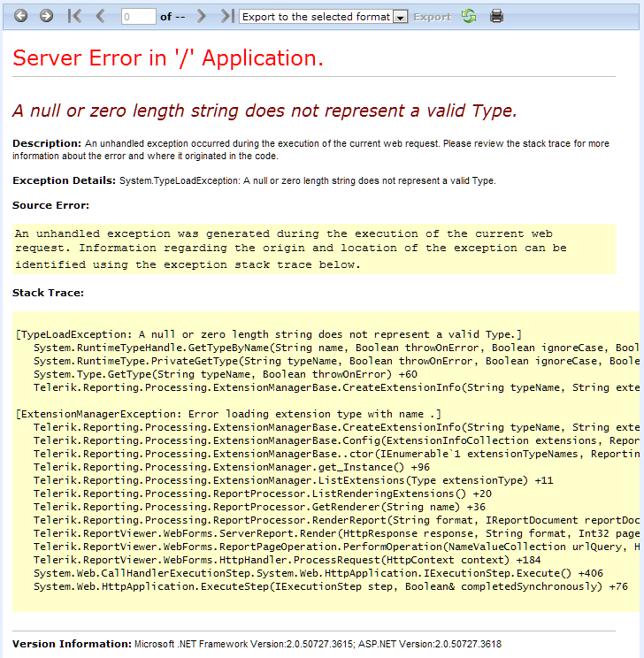This screenshot has height=658, width=644.
Task: Click the 'System.RuntimeType.PrivateGetType' stack line
Action: 336,361
